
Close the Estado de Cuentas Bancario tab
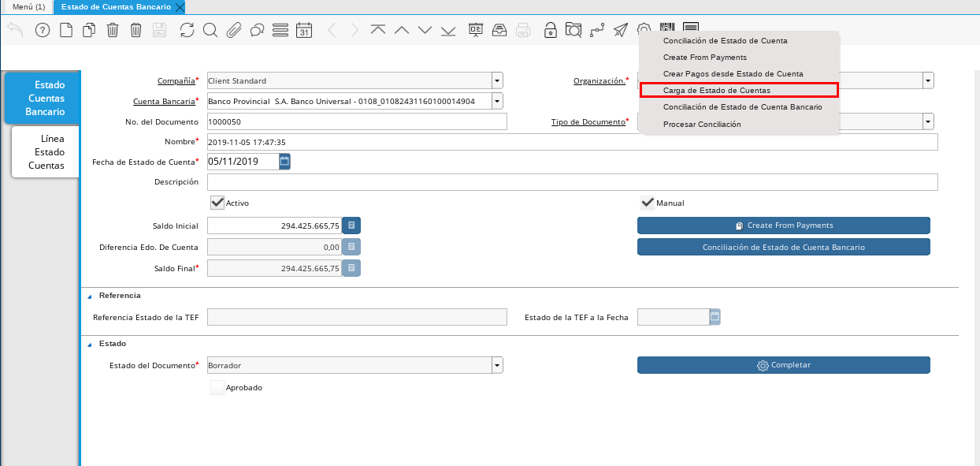180,7
